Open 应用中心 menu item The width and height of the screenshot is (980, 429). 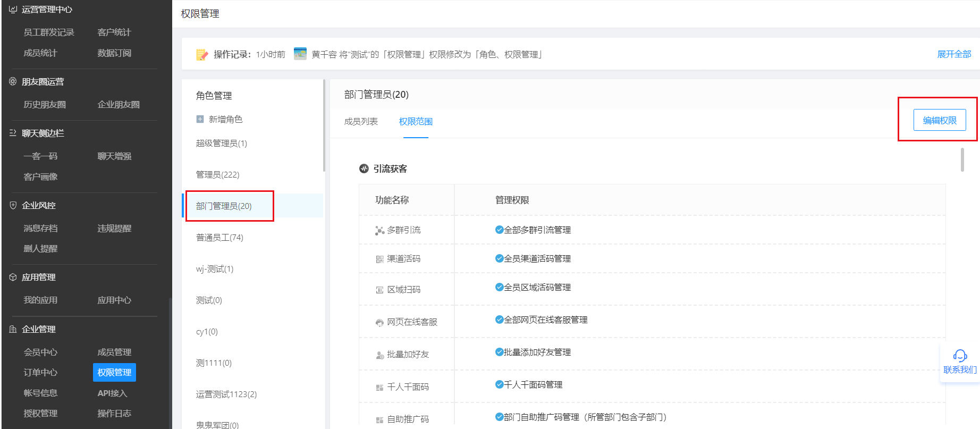[x=114, y=300]
